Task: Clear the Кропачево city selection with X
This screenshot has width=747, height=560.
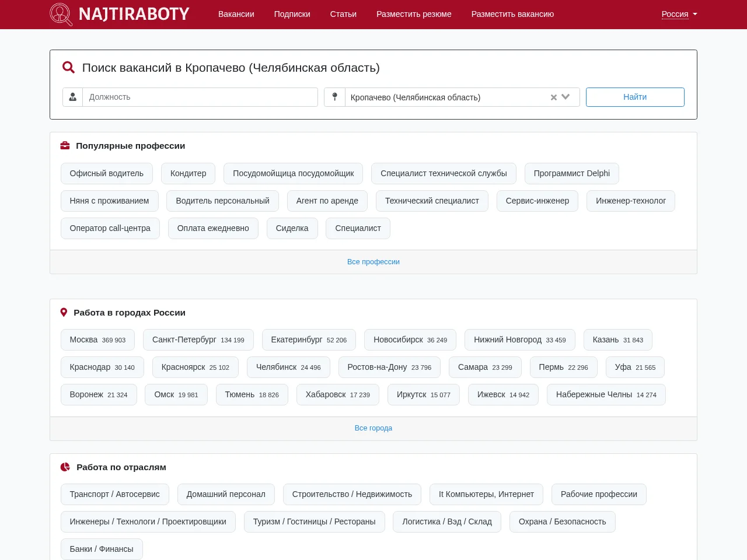Action: tap(554, 97)
